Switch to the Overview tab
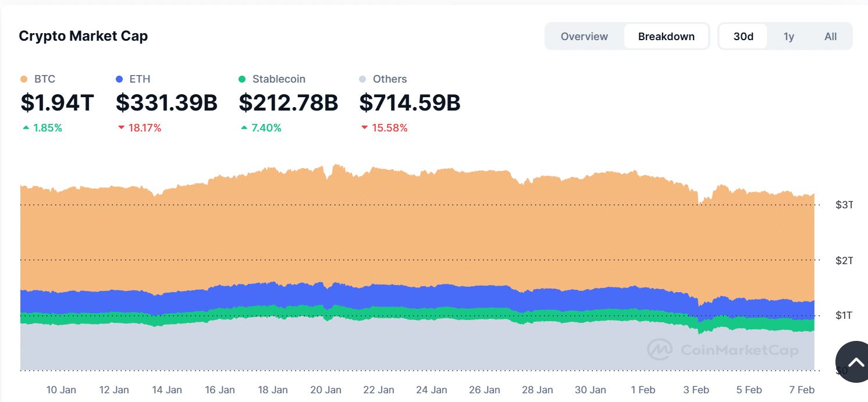Viewport: 868px width, 402px height. [584, 37]
